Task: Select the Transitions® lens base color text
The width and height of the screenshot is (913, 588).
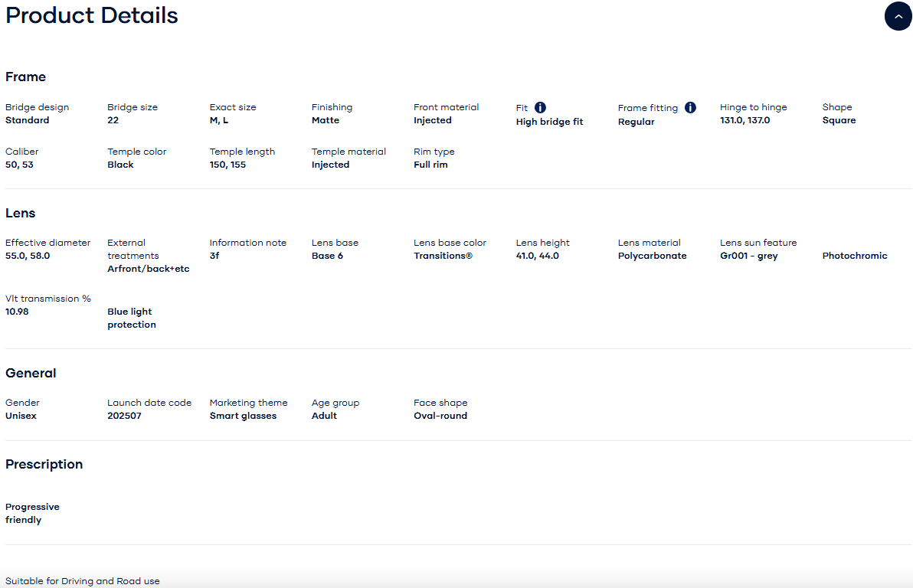Action: pos(443,256)
